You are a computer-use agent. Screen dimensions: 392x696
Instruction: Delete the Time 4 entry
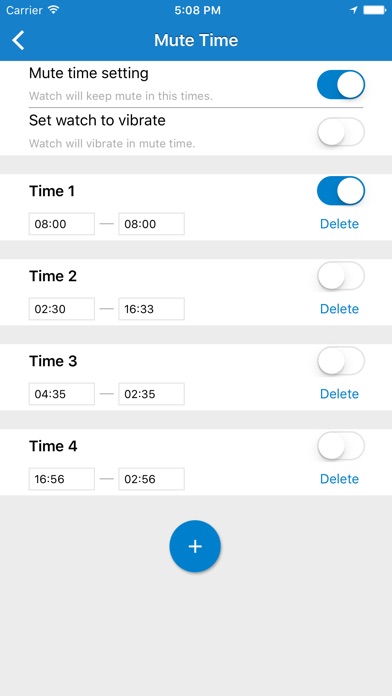[340, 478]
